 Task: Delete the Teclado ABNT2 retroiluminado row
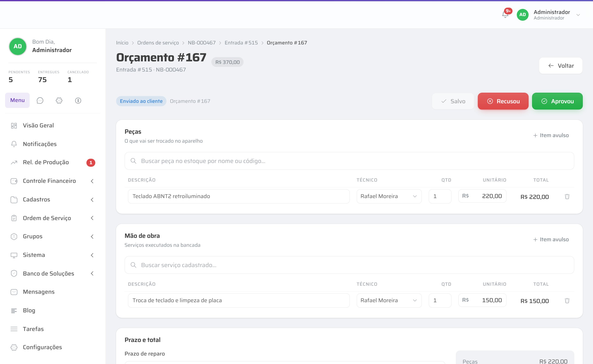[x=567, y=196]
